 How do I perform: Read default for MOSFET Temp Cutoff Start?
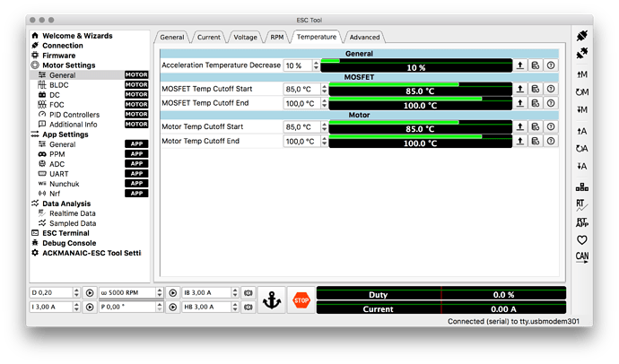click(536, 89)
